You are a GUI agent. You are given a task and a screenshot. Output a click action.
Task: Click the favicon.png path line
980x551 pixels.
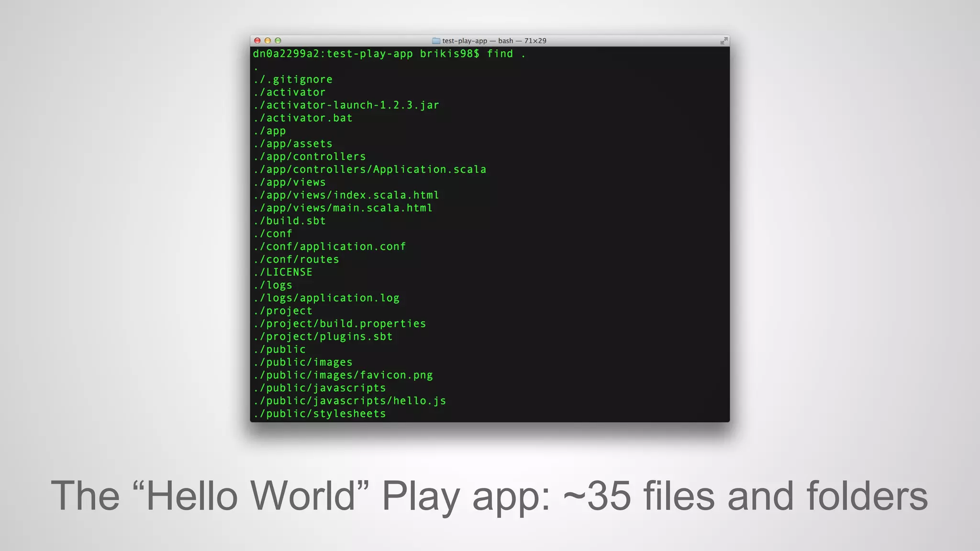343,375
